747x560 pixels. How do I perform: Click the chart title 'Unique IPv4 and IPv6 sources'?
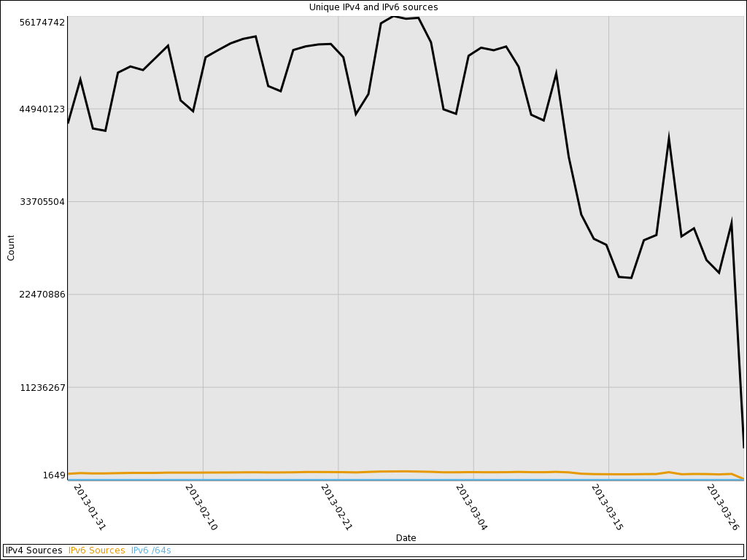(x=373, y=7)
